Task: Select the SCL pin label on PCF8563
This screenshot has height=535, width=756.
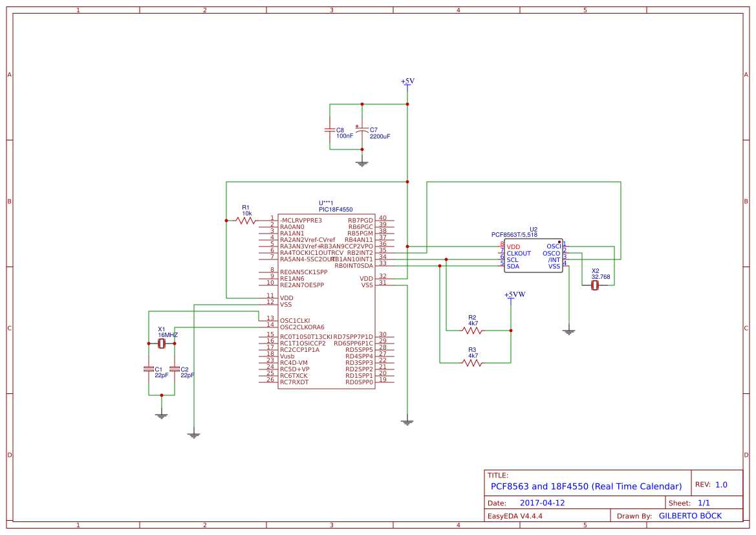Action: click(x=513, y=259)
